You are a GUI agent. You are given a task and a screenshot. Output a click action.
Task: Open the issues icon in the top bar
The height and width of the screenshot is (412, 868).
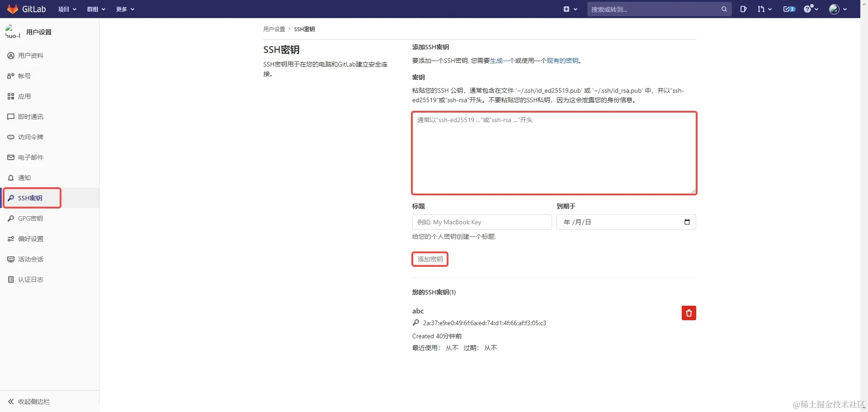point(743,9)
